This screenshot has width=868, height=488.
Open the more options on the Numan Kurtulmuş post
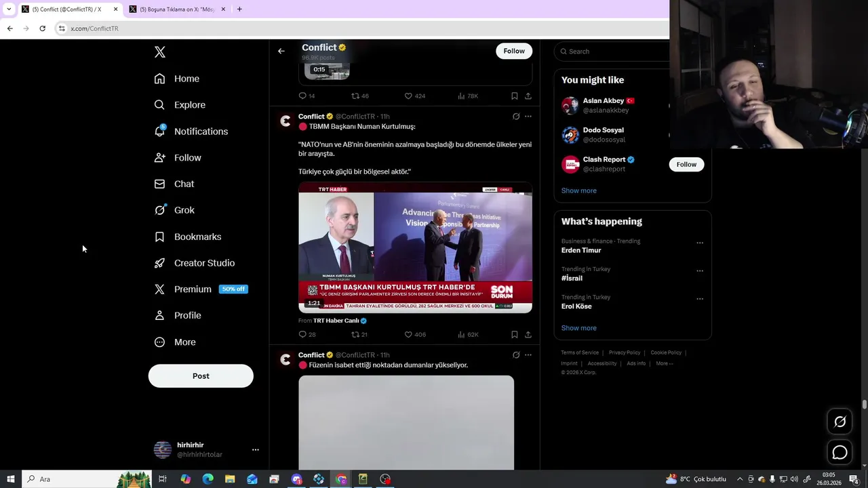pos(528,117)
